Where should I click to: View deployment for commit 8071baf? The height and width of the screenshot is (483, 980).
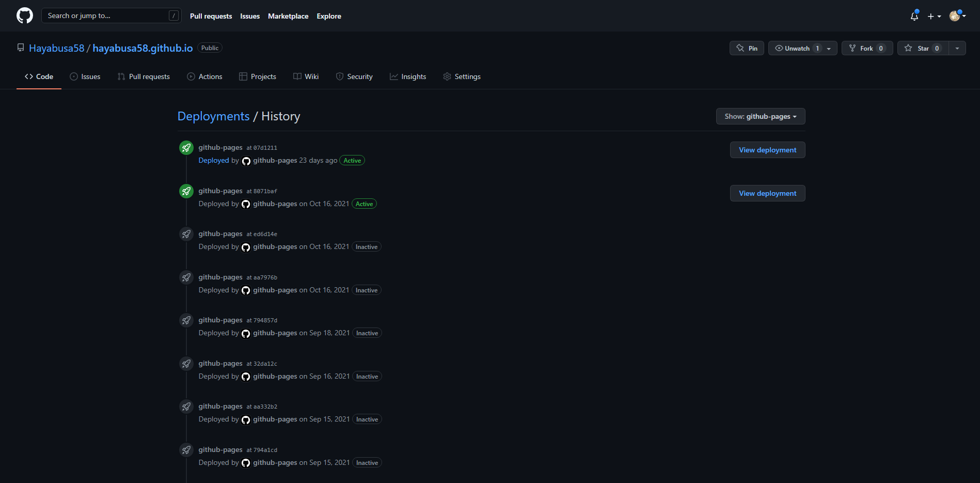pyautogui.click(x=768, y=193)
